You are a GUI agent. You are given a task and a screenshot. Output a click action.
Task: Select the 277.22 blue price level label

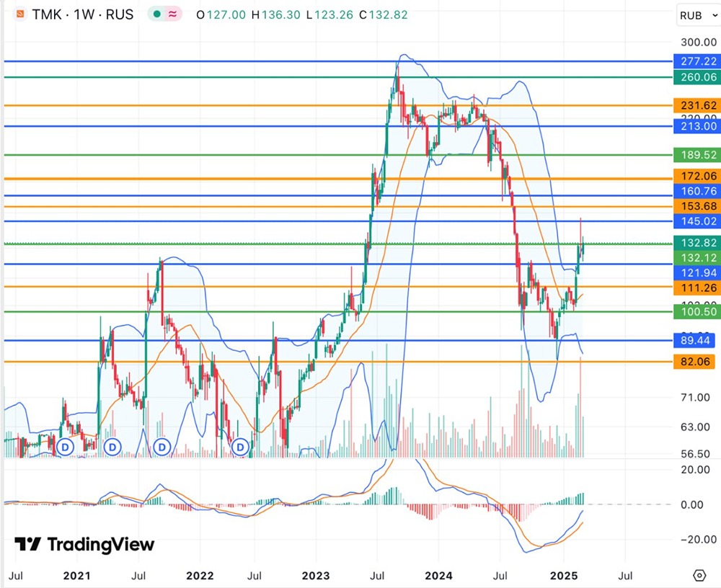(x=696, y=61)
